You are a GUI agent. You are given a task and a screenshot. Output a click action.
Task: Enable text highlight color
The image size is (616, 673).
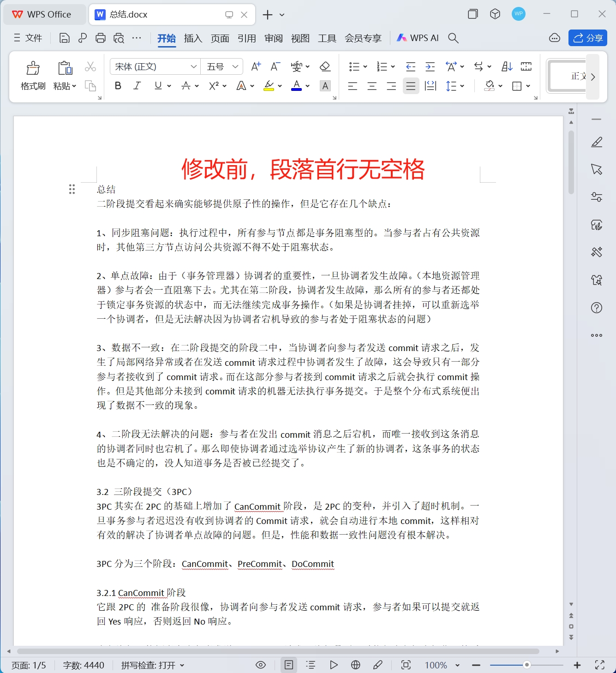click(269, 86)
